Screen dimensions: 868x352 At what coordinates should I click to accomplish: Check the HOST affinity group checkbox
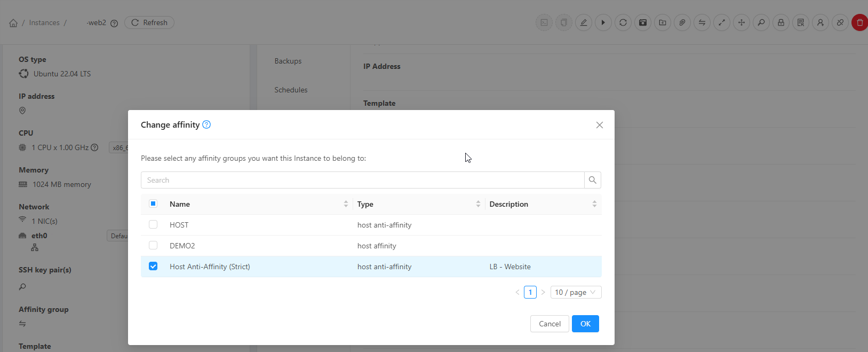point(153,225)
